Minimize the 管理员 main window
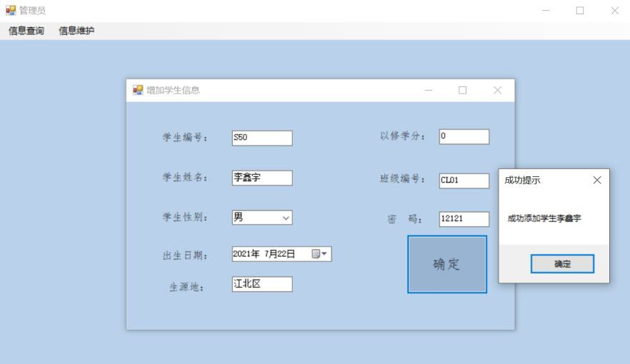The image size is (630, 364). click(x=546, y=11)
